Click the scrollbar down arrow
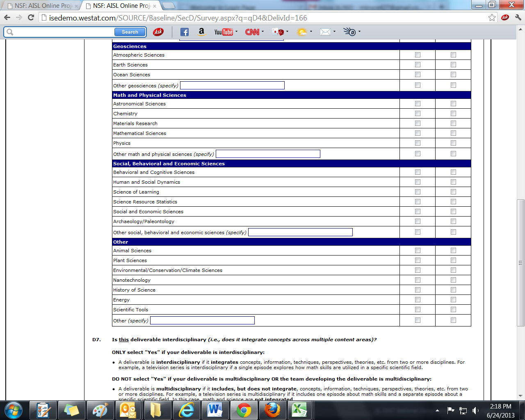This screenshot has width=525, height=420. [520, 396]
